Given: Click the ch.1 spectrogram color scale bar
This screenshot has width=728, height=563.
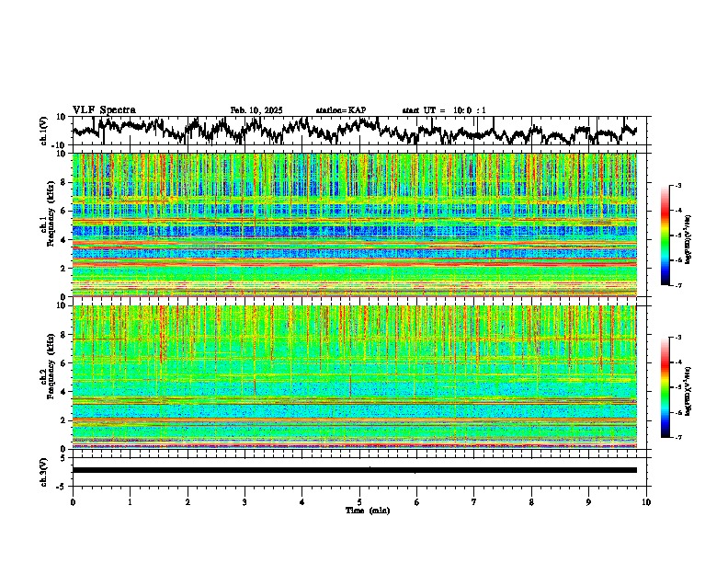Looking at the screenshot, I should coord(665,236).
